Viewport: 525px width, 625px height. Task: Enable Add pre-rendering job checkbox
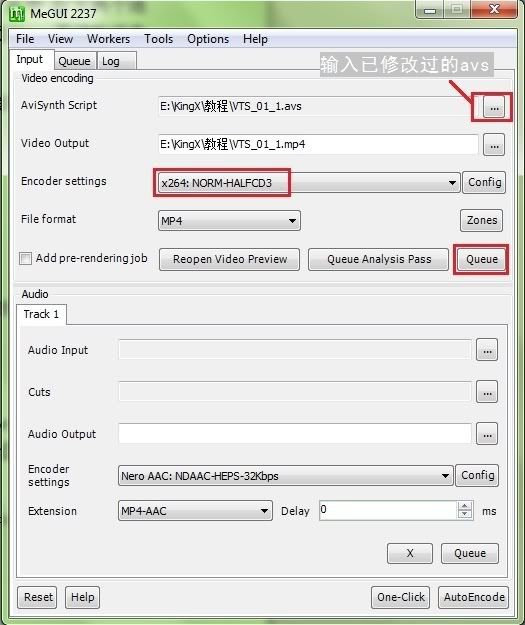pos(26,258)
